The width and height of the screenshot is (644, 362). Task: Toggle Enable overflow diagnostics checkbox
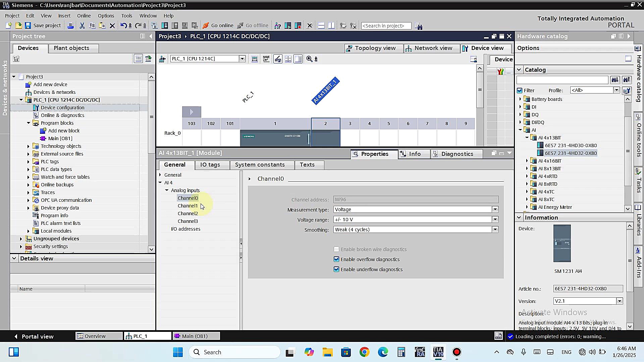click(336, 259)
